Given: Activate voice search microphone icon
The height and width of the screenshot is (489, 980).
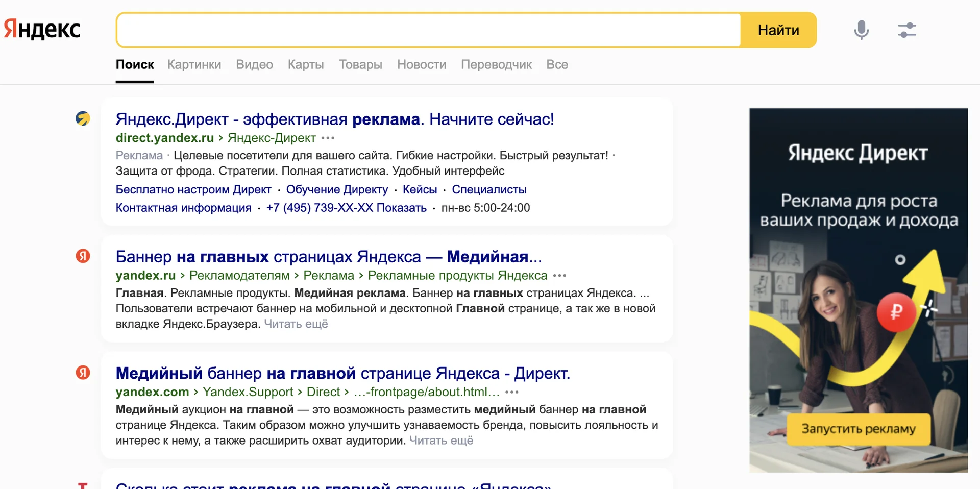Looking at the screenshot, I should 861,30.
